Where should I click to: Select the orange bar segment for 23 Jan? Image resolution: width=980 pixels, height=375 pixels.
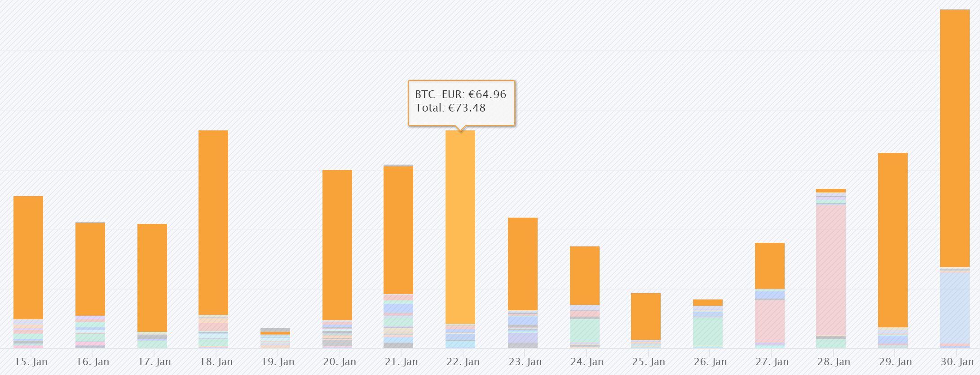(523, 263)
